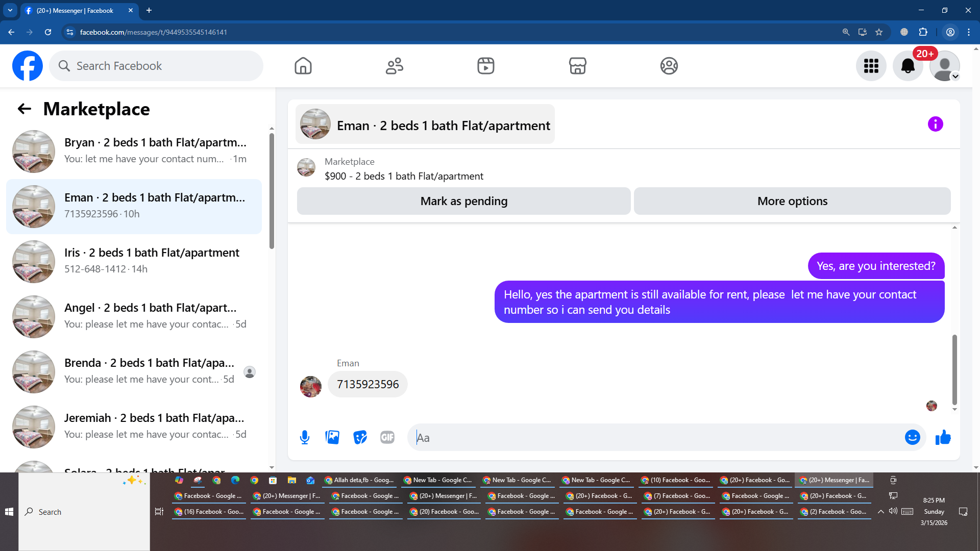Click the chat messages scrollbar
Screen dimensions: 980x551
click(954, 370)
